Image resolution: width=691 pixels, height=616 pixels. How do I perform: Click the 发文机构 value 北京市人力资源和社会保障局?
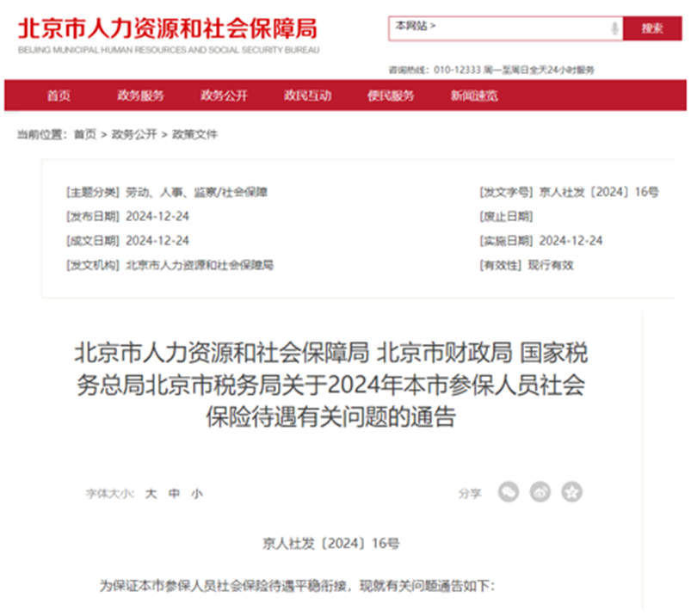coord(200,265)
